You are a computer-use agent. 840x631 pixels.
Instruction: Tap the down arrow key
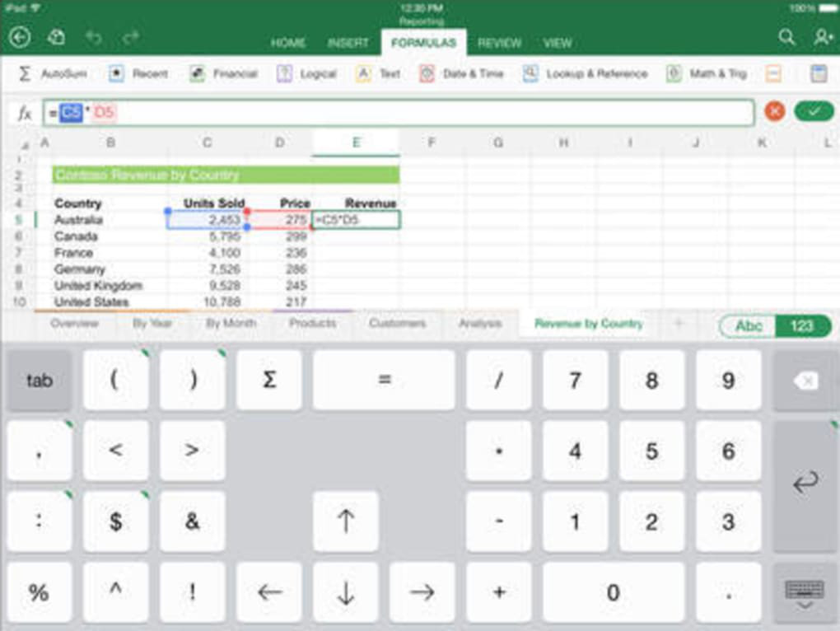[x=346, y=592]
